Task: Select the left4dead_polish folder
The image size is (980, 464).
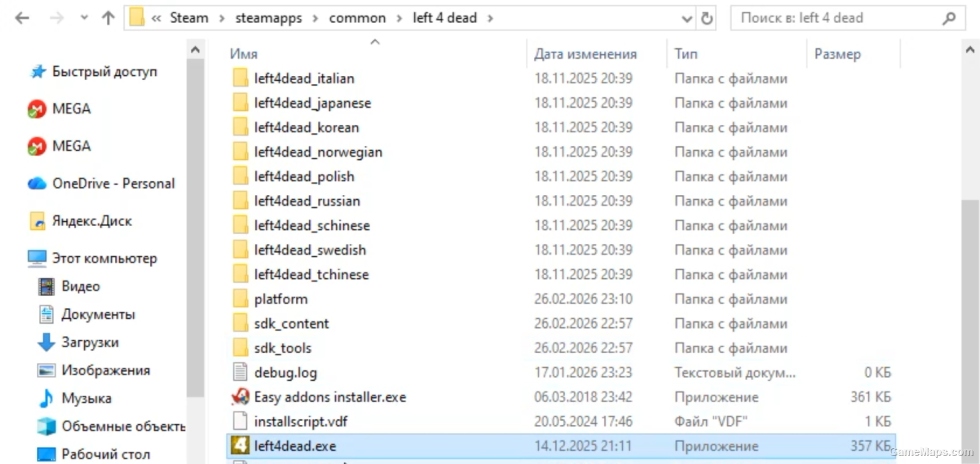Action: (304, 176)
